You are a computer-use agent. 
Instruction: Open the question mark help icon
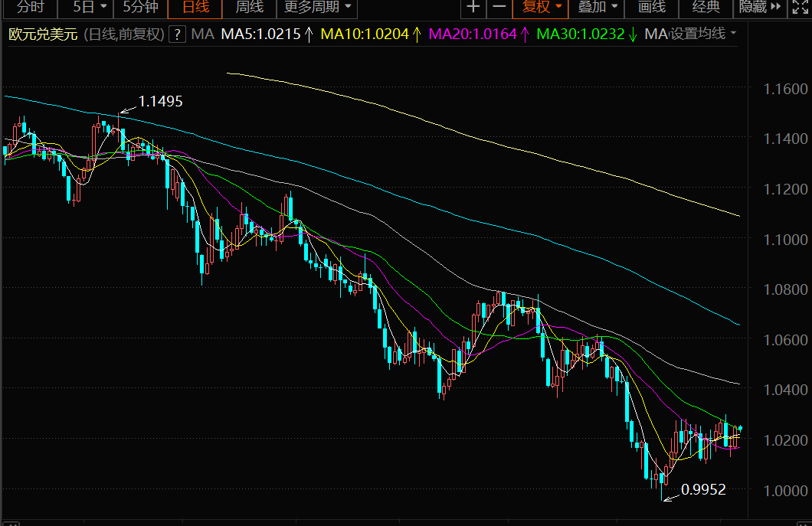[x=177, y=34]
